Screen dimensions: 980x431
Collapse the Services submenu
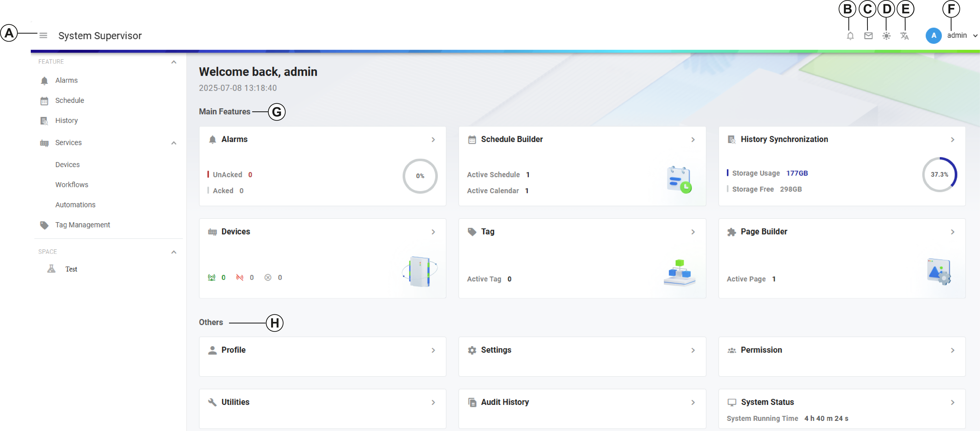[174, 143]
